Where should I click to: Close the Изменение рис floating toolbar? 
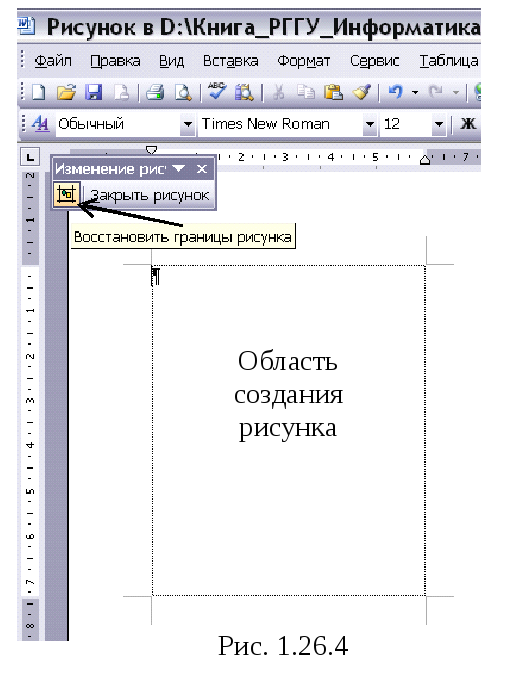(202, 169)
